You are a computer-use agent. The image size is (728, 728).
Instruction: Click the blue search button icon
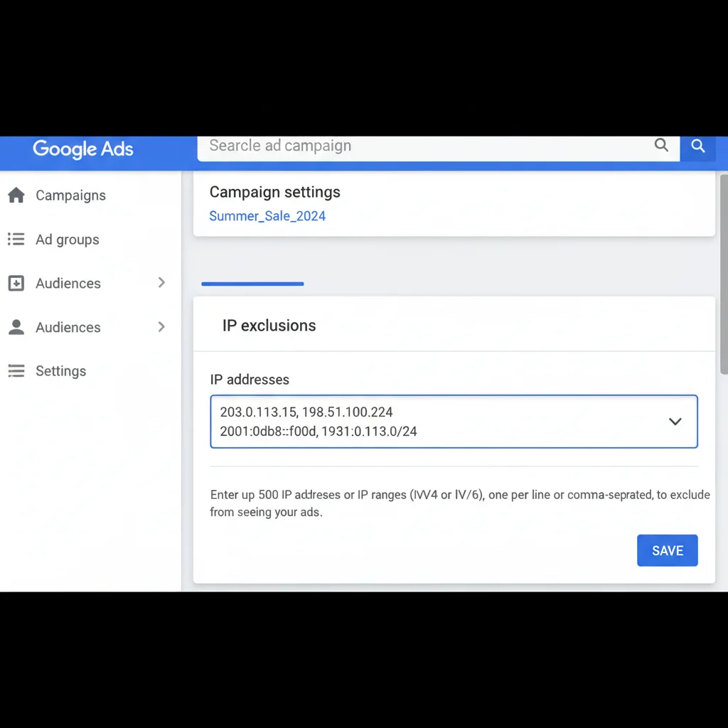coord(697,146)
